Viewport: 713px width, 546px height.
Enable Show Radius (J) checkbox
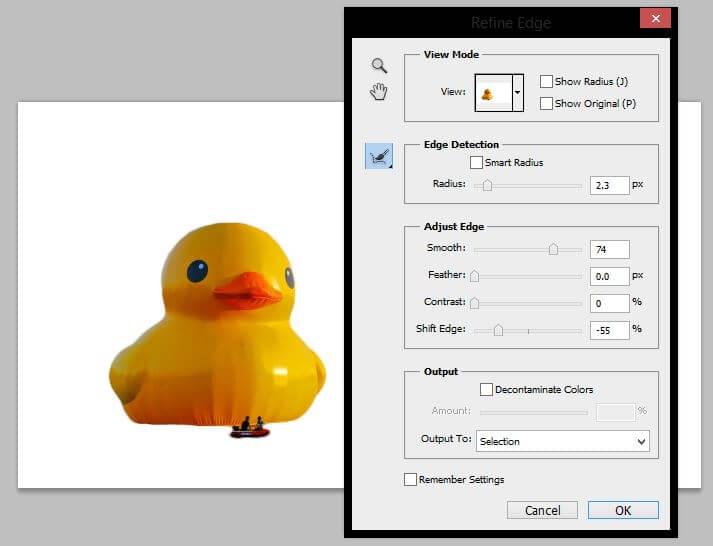point(546,81)
